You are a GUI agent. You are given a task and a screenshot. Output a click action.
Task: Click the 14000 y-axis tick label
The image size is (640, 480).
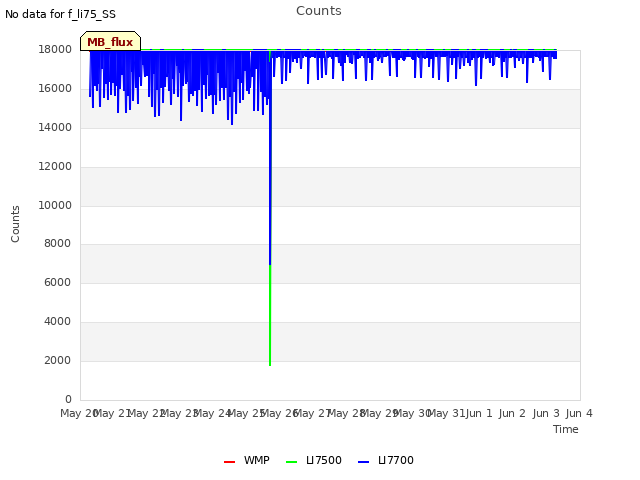click(x=55, y=127)
